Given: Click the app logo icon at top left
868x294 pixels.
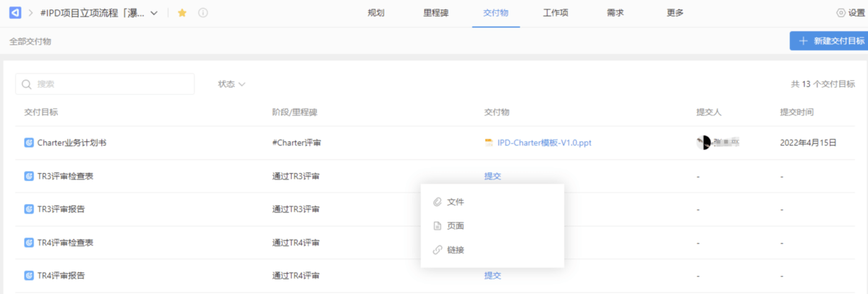Looking at the screenshot, I should [14, 13].
